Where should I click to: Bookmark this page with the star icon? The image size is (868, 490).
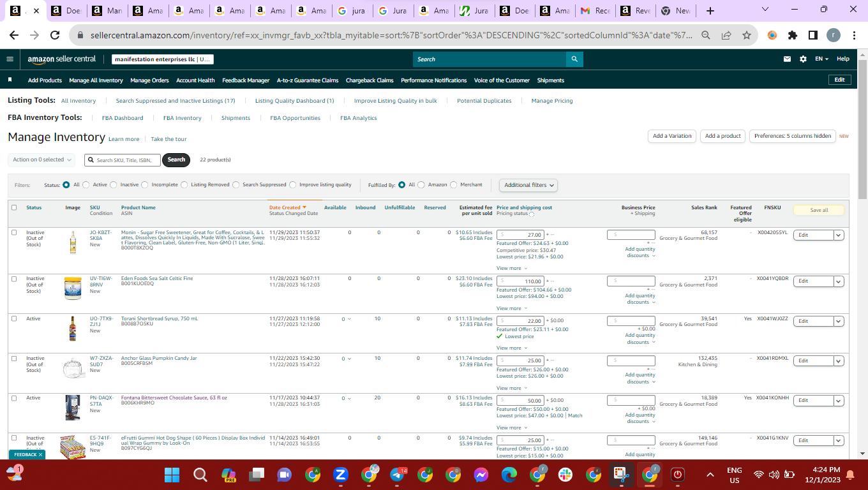(746, 36)
